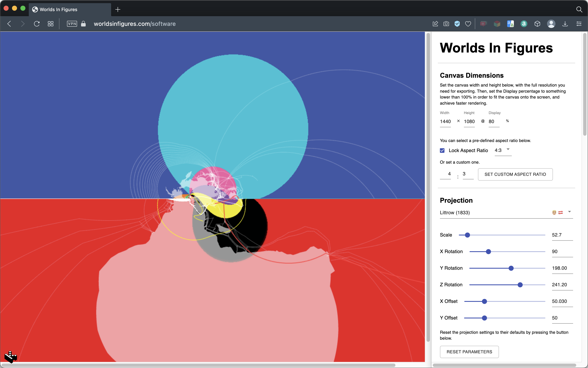Click the search icon in the title bar
Screen dimensions: 588x368
coord(579,9)
